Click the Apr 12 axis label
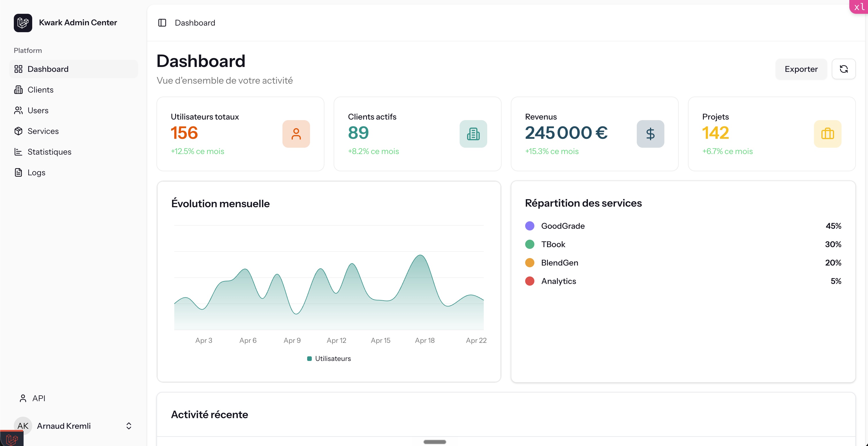This screenshot has width=868, height=446. pyautogui.click(x=336, y=340)
